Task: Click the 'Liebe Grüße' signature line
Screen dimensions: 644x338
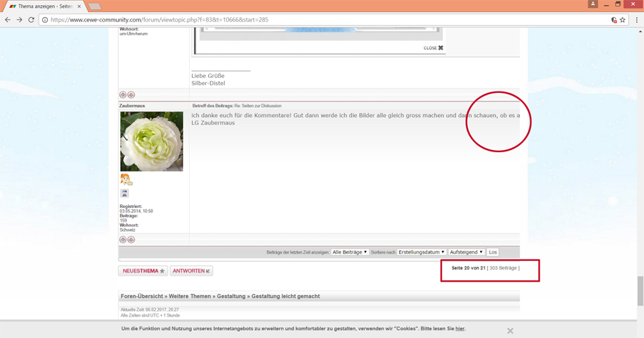Action: 208,76
